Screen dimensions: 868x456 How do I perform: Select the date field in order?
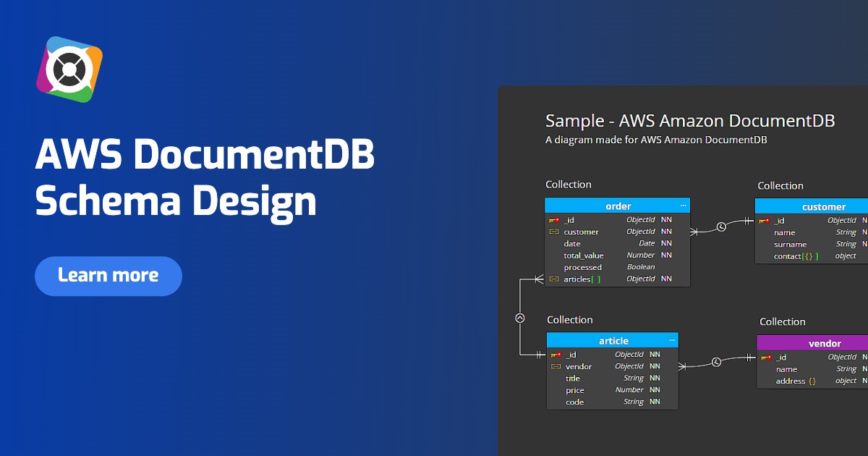click(572, 244)
